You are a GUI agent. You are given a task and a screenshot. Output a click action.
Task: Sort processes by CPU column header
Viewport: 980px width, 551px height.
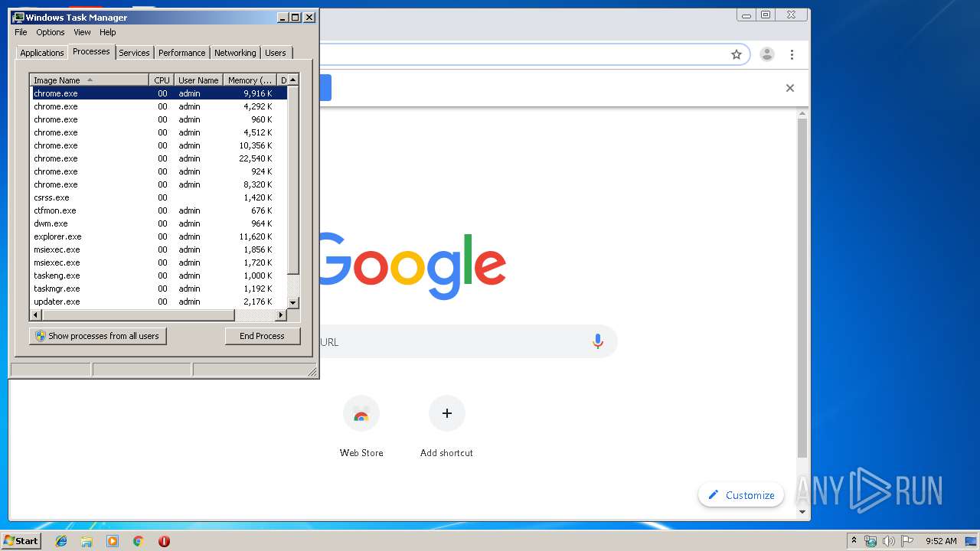pyautogui.click(x=162, y=80)
